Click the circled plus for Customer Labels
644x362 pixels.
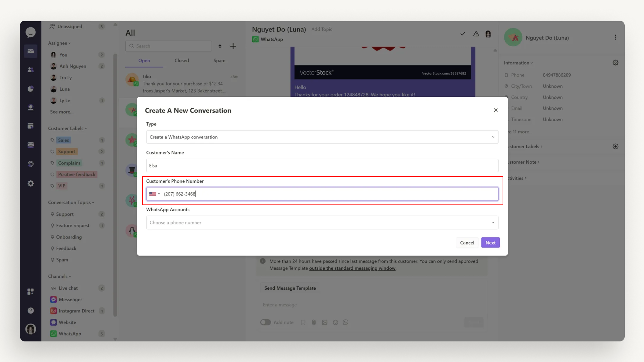tap(615, 147)
